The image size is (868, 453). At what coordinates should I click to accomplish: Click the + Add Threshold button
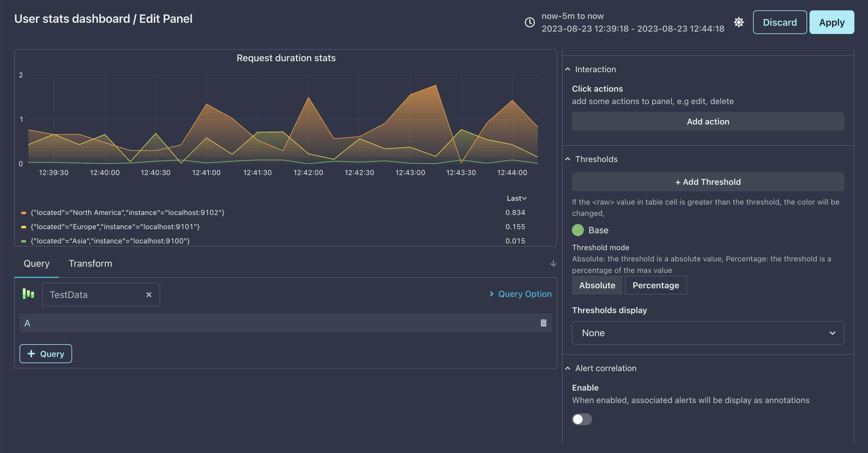708,182
